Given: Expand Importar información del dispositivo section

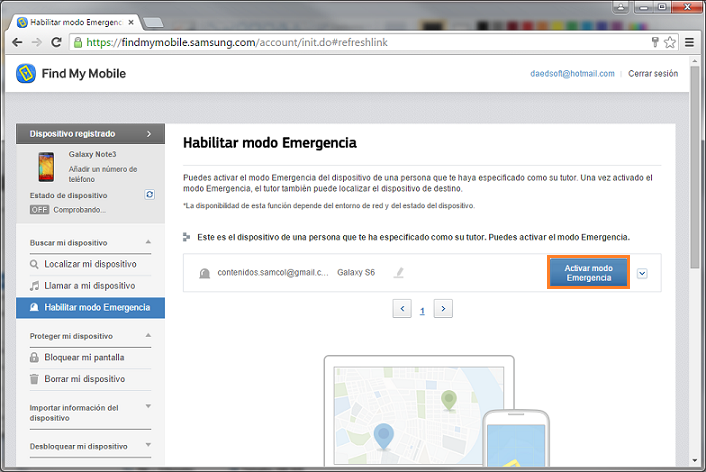Looking at the screenshot, I should 148,406.
